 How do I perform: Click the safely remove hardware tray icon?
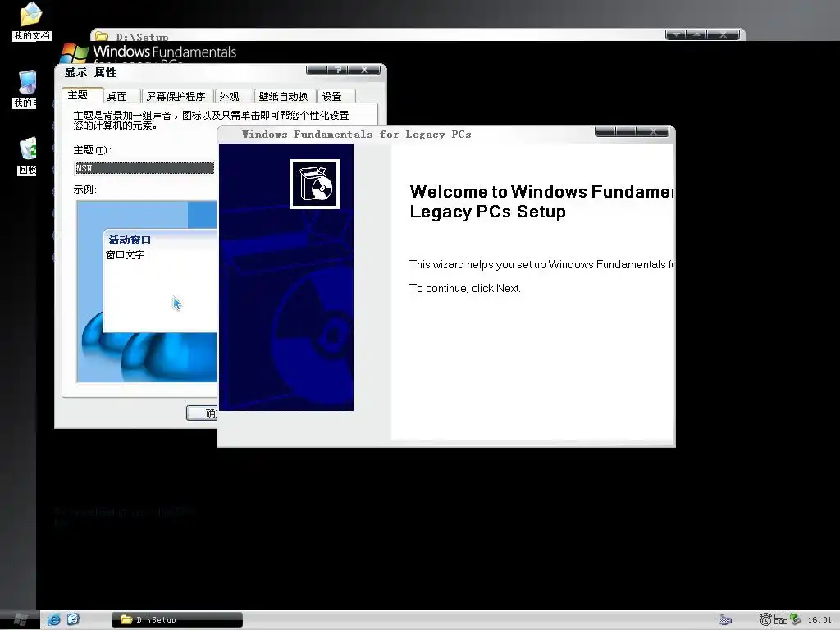pos(795,619)
